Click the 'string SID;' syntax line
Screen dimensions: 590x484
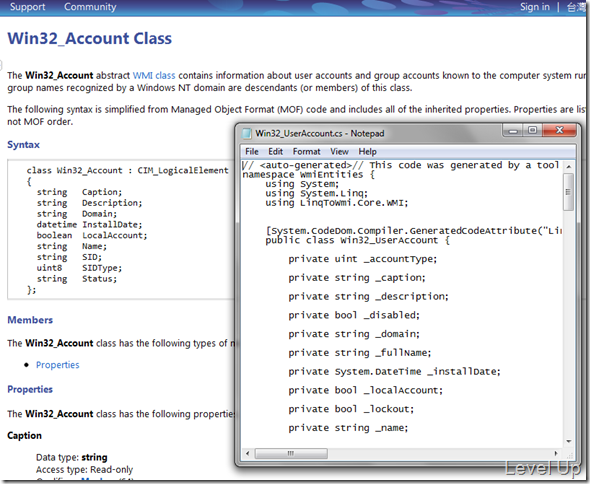point(69,257)
